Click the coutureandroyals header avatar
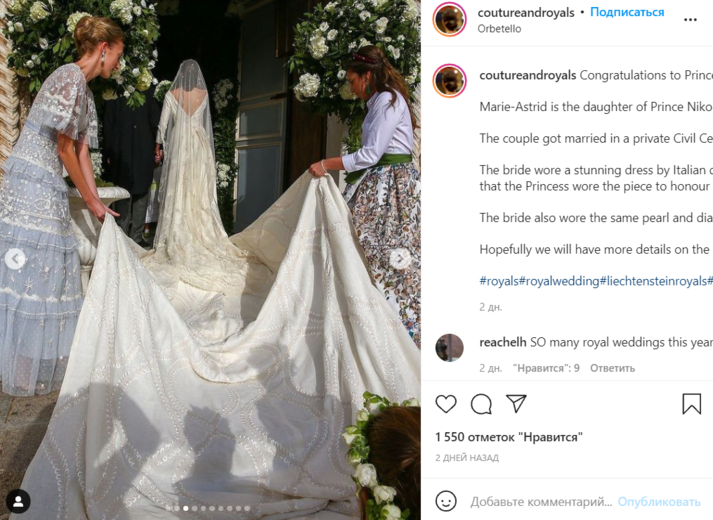Image resolution: width=713 pixels, height=520 pixels. (450, 20)
